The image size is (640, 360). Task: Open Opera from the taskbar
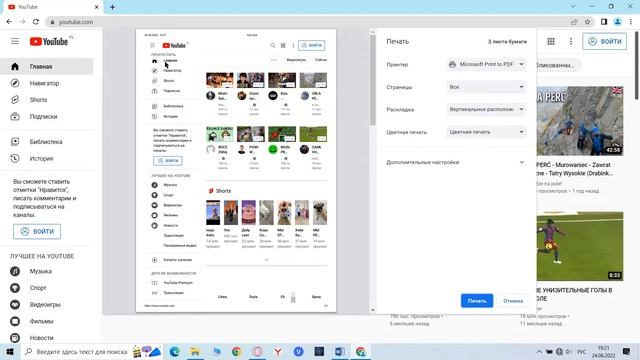(x=257, y=351)
